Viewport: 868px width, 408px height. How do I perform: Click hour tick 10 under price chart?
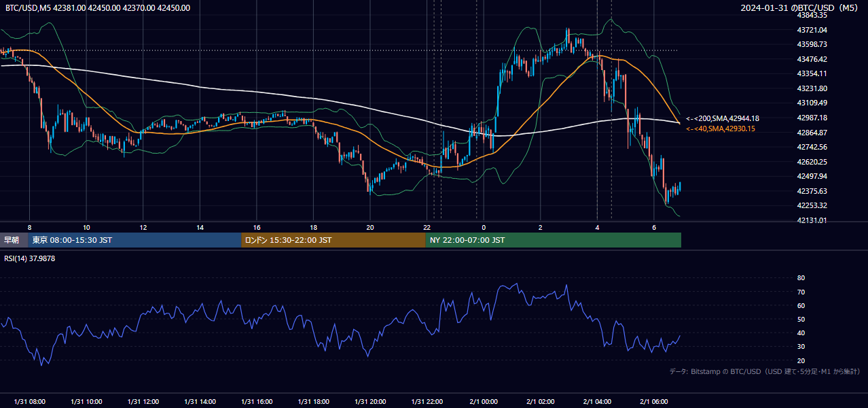86,227
